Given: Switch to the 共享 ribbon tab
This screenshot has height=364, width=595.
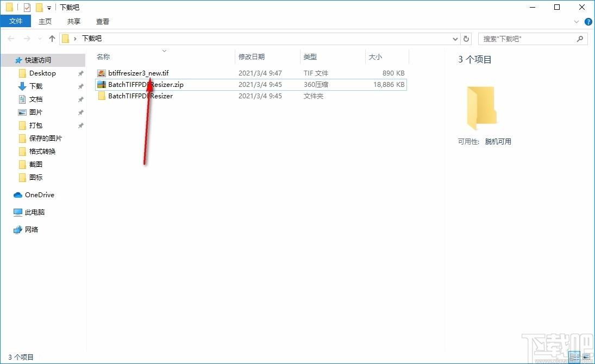Looking at the screenshot, I should [x=73, y=21].
